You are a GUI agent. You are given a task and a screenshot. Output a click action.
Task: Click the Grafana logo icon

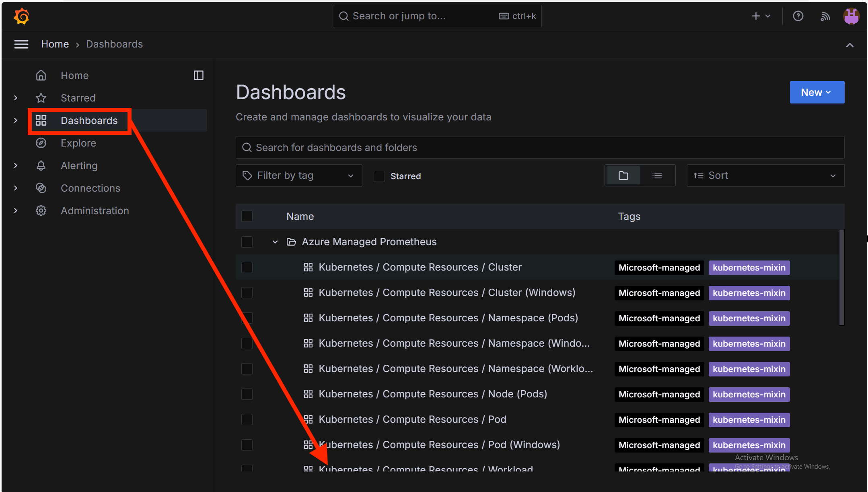[x=22, y=16]
